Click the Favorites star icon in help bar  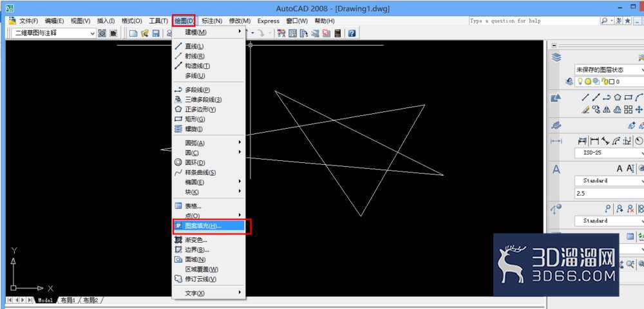[627, 21]
